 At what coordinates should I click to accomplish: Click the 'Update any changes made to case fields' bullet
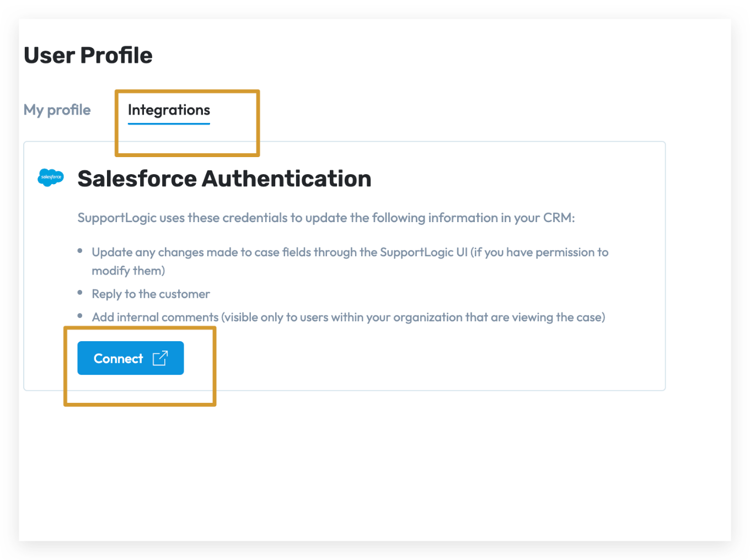pyautogui.click(x=350, y=261)
